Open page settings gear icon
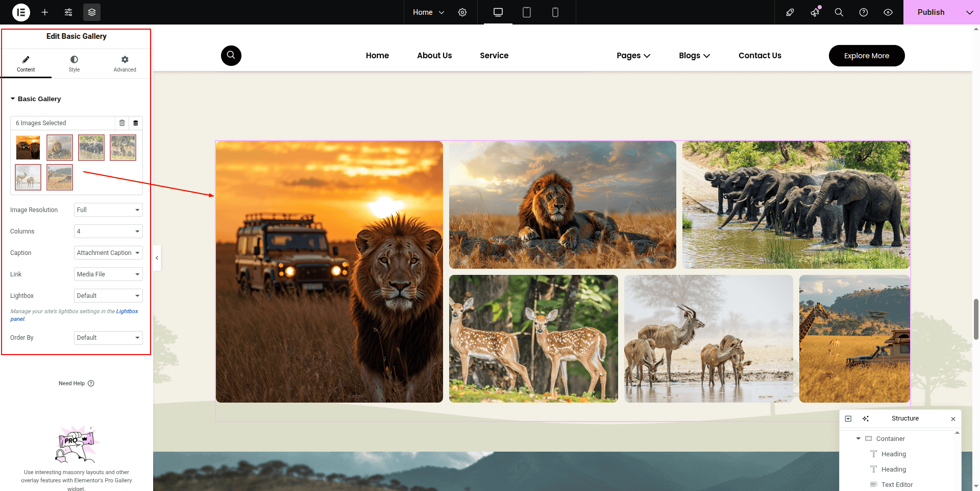This screenshot has width=980, height=491. pyautogui.click(x=462, y=12)
